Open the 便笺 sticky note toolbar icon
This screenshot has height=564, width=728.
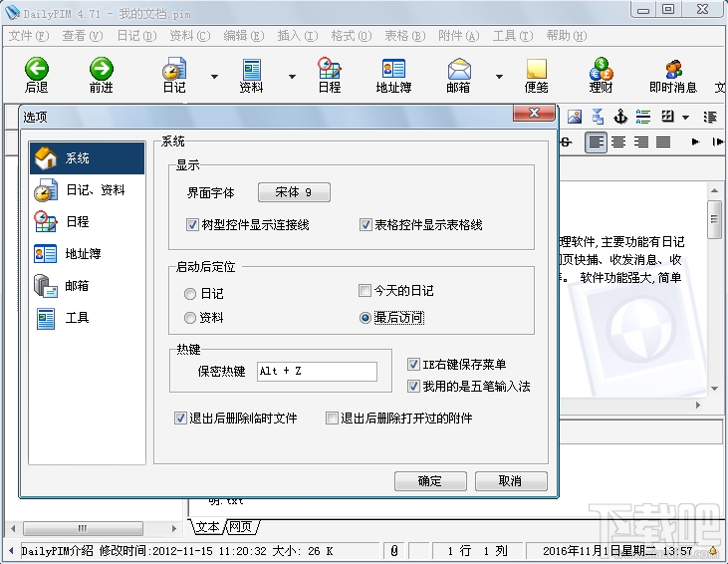coord(536,69)
